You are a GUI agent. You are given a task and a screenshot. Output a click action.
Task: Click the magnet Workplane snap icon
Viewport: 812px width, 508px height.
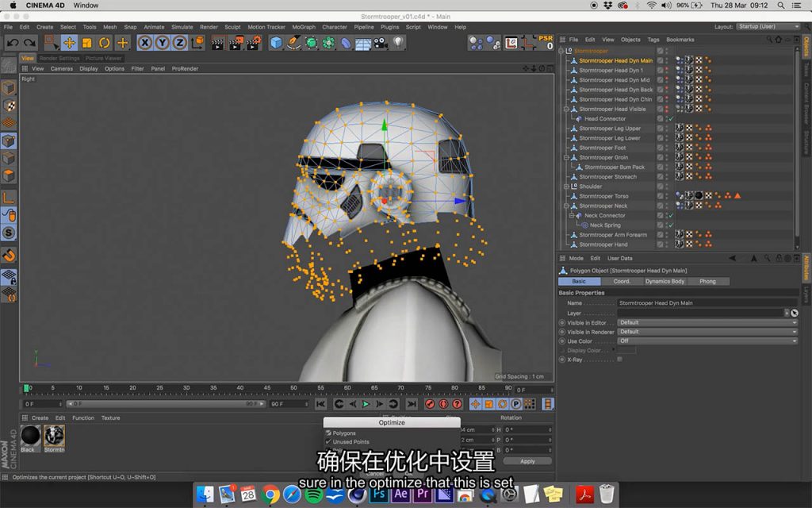click(8, 255)
